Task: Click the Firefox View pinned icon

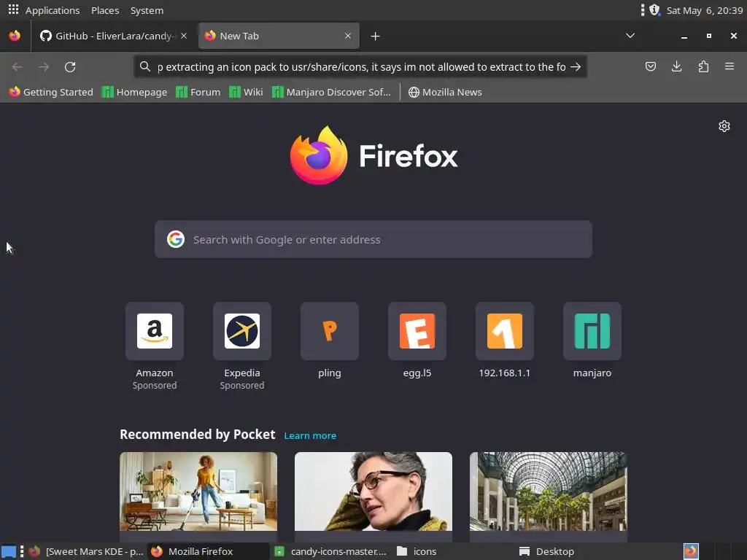Action: point(15,36)
